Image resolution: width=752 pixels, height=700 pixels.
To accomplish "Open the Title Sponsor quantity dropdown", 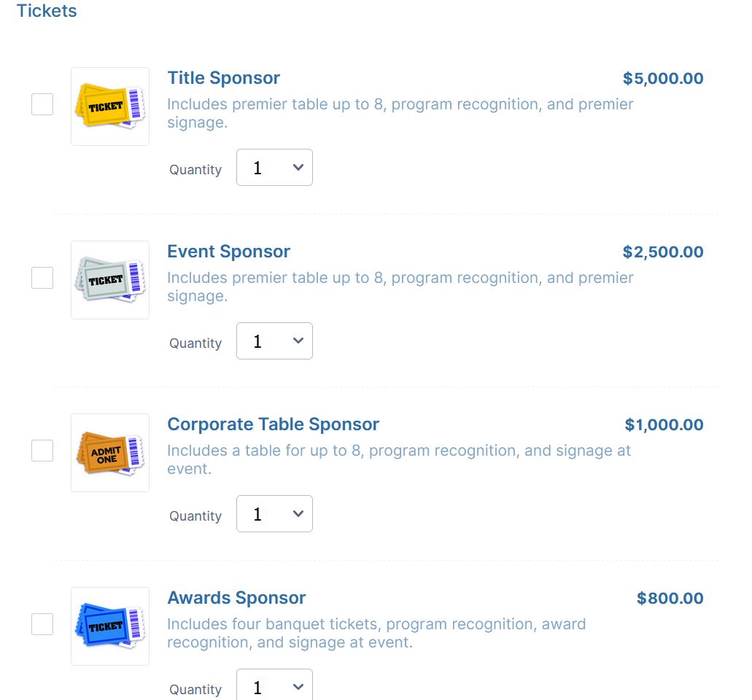I will click(x=274, y=167).
